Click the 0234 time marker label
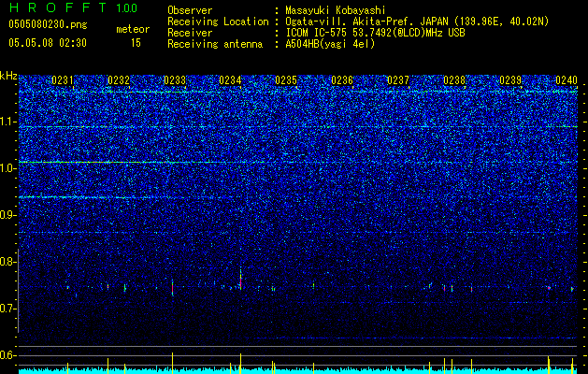The width and height of the screenshot is (588, 374). point(230,80)
